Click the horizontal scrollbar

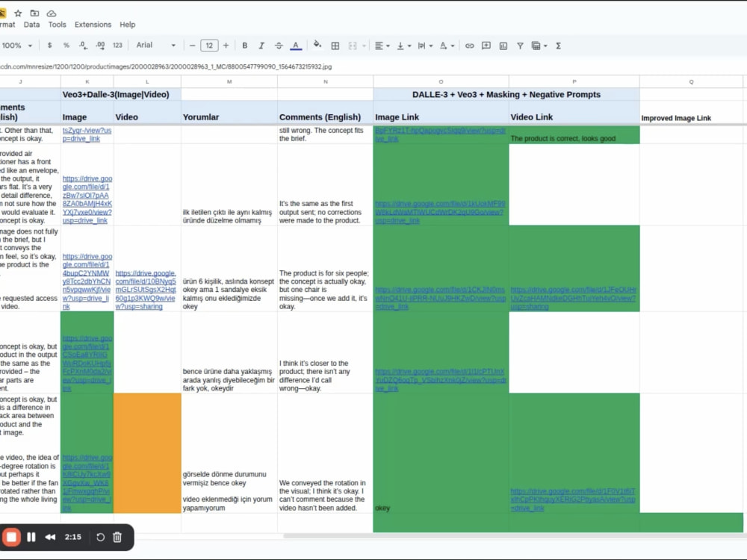[x=515, y=535]
